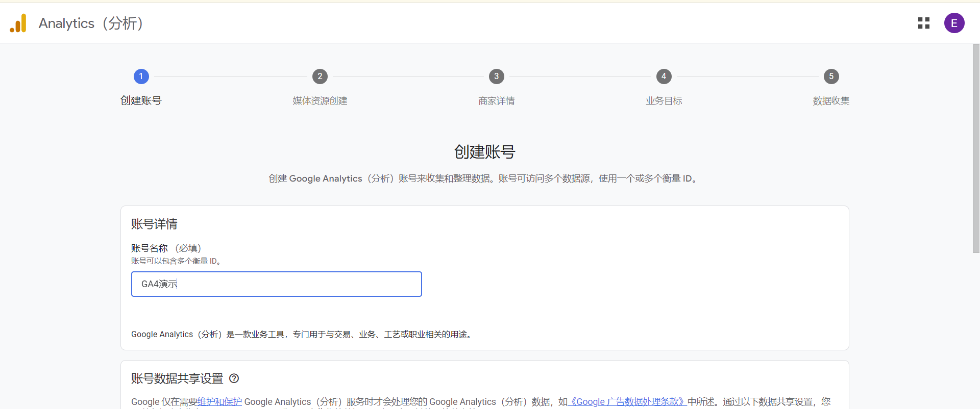The width and height of the screenshot is (980, 409).
Task: Click the 账号名称（必填）field label
Action: pos(168,248)
